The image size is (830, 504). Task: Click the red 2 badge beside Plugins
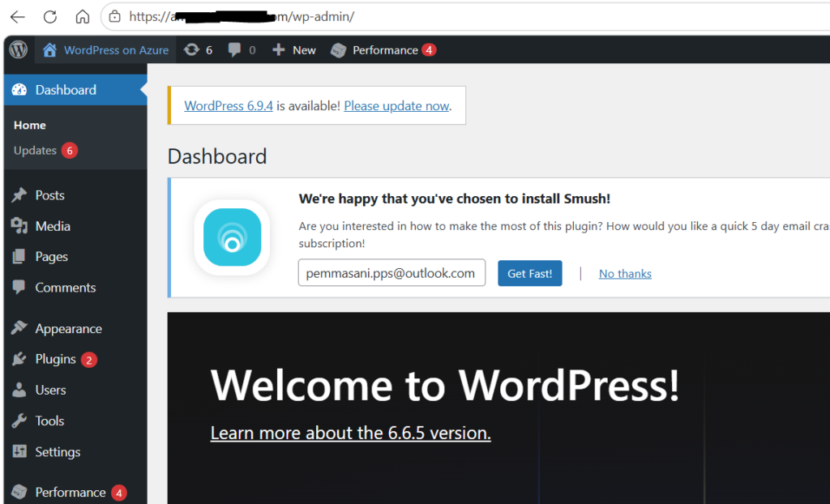tap(89, 360)
